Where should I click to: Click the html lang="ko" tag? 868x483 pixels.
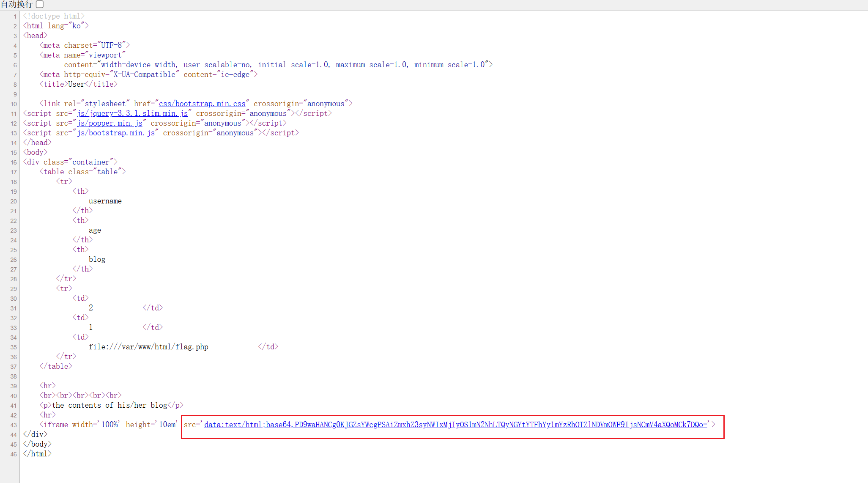point(56,26)
